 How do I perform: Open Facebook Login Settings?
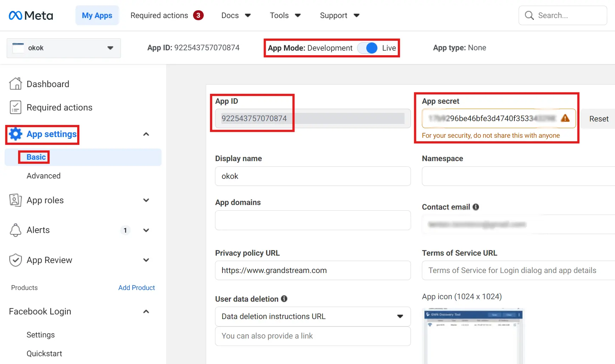(x=41, y=335)
